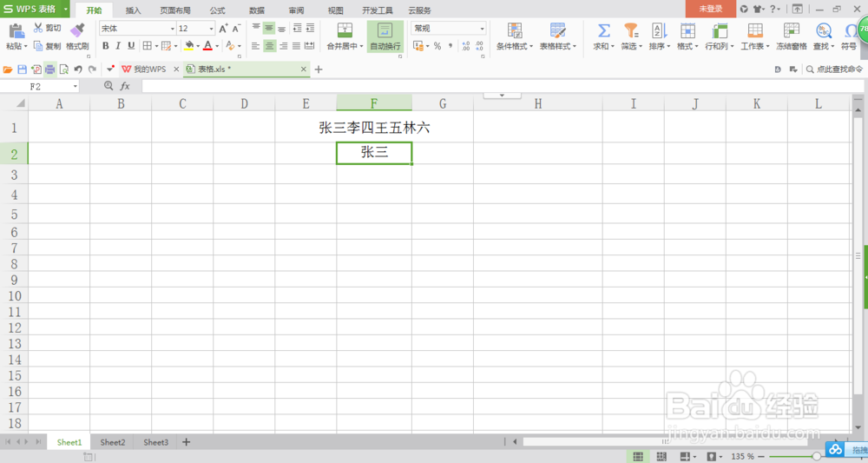The image size is (868, 463).
Task: Expand the Name Box dropdown arrow
Action: point(76,86)
